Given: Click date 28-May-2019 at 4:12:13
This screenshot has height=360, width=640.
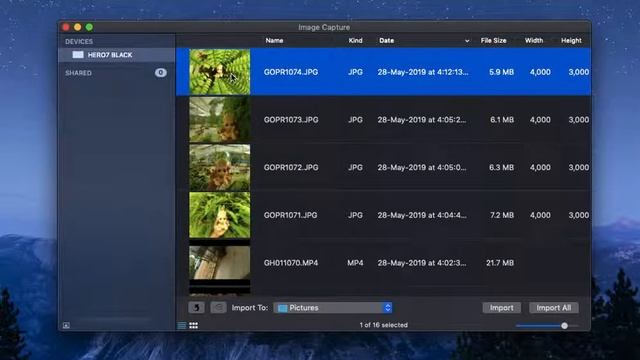Looking at the screenshot, I should 423,72.
